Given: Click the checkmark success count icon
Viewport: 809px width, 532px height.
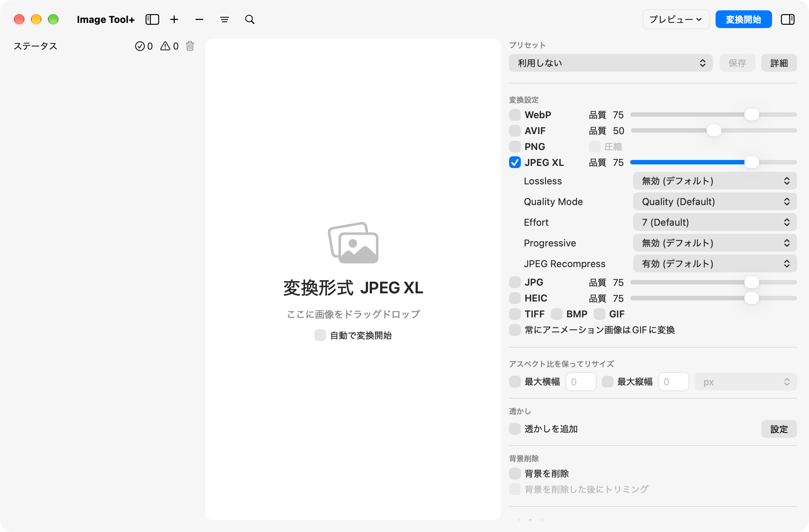Looking at the screenshot, I should click(140, 46).
